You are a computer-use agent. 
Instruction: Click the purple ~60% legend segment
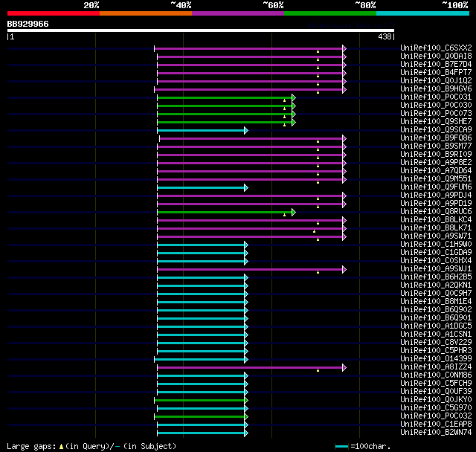point(238,13)
